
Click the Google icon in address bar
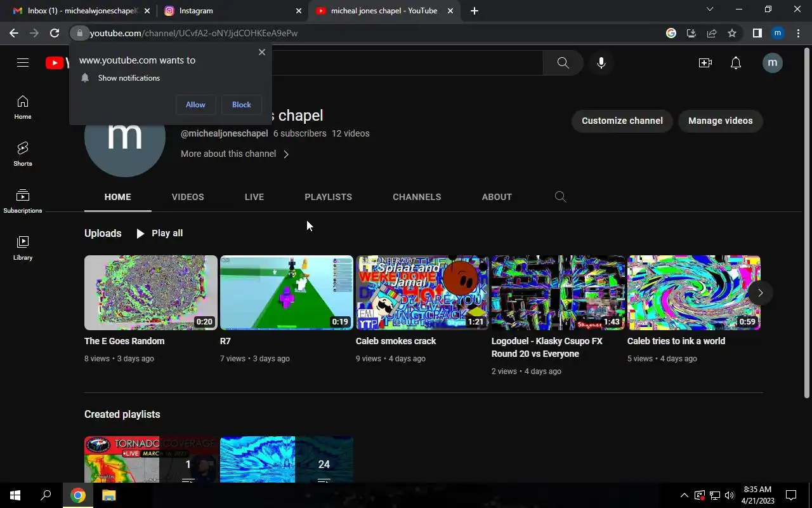(x=671, y=33)
